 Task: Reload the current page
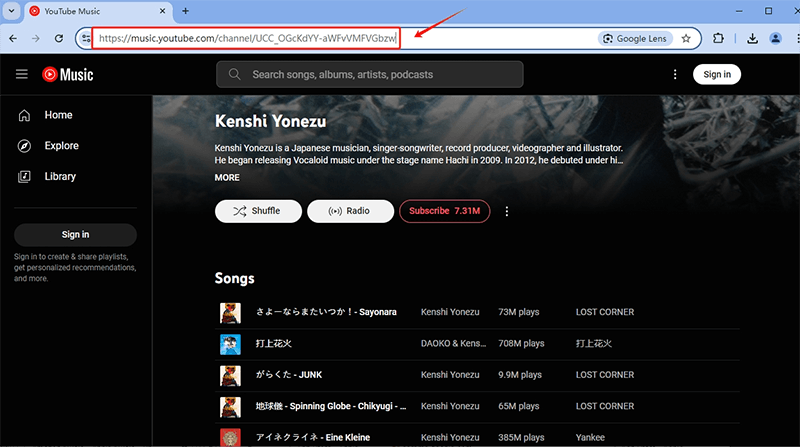point(59,38)
